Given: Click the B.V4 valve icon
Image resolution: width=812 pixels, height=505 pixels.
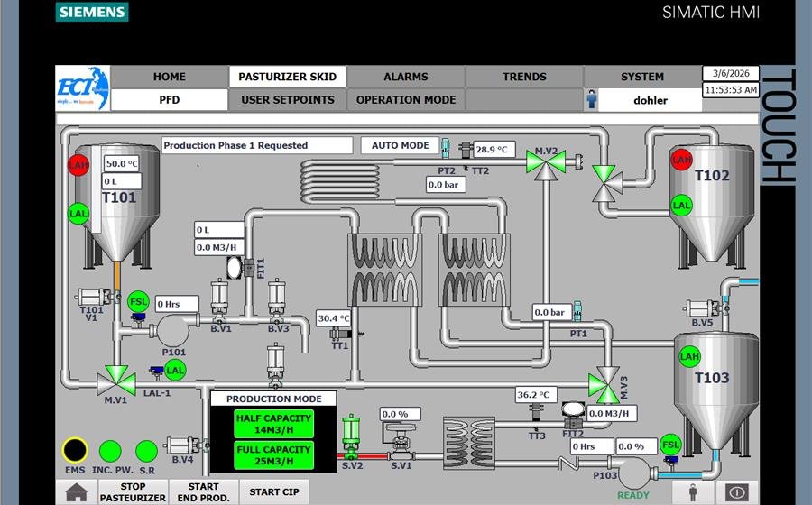Looking at the screenshot, I should tap(187, 445).
